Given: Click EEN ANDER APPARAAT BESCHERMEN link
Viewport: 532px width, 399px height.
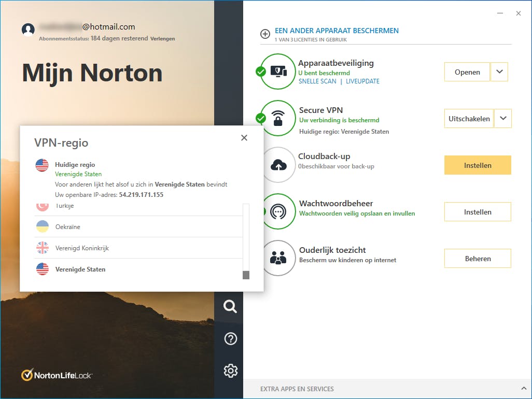Looking at the screenshot, I should click(x=337, y=31).
